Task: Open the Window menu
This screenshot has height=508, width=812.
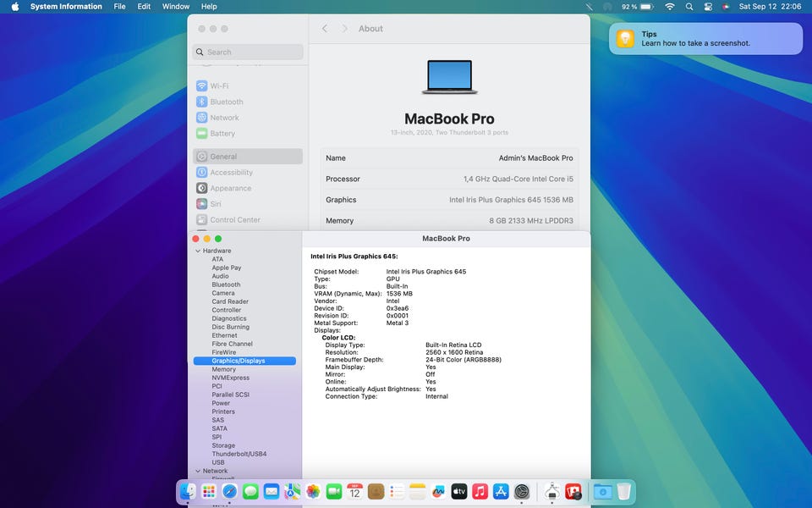Action: click(x=176, y=7)
